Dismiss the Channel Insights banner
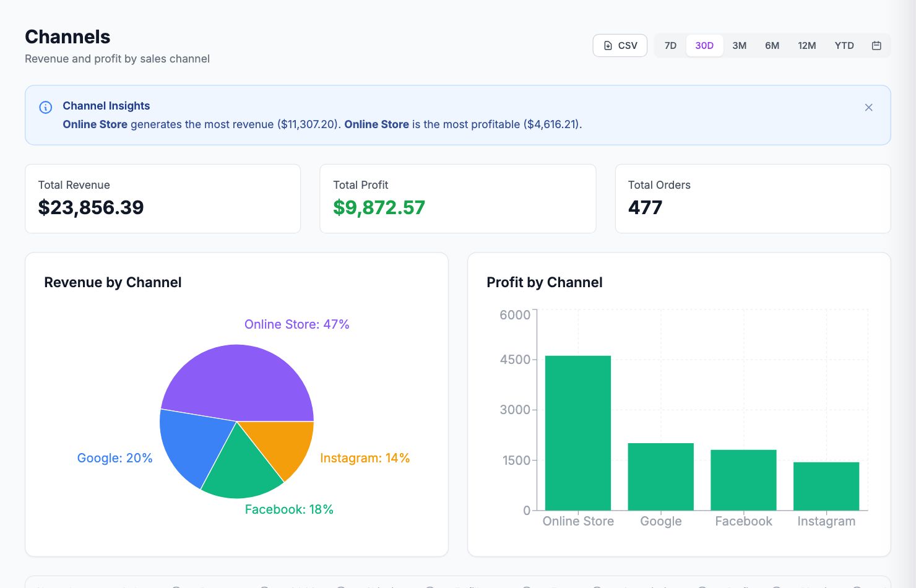The width and height of the screenshot is (916, 588). click(868, 107)
